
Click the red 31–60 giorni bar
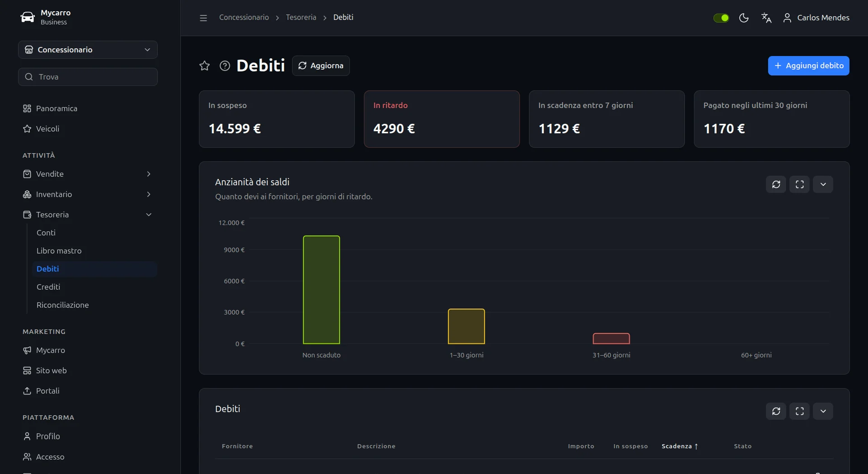pyautogui.click(x=611, y=338)
